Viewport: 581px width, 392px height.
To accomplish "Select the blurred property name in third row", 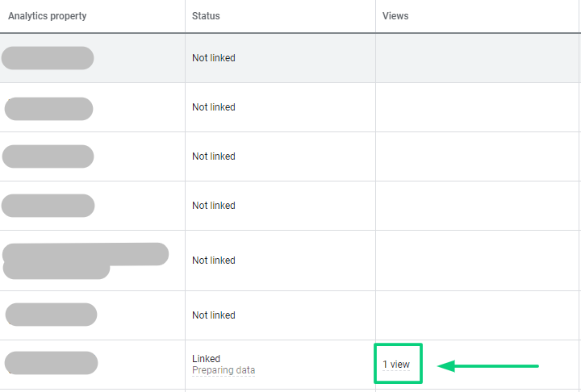I will pyautogui.click(x=48, y=156).
